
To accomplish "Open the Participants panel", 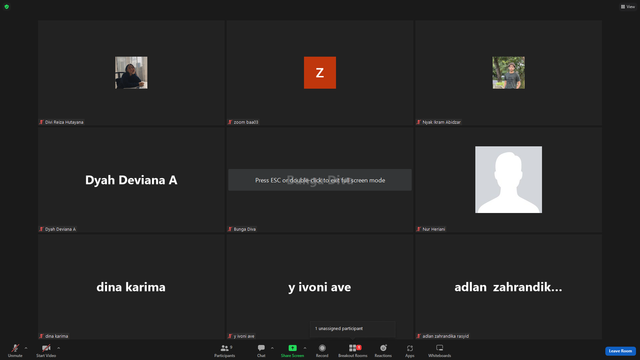I will click(224, 350).
